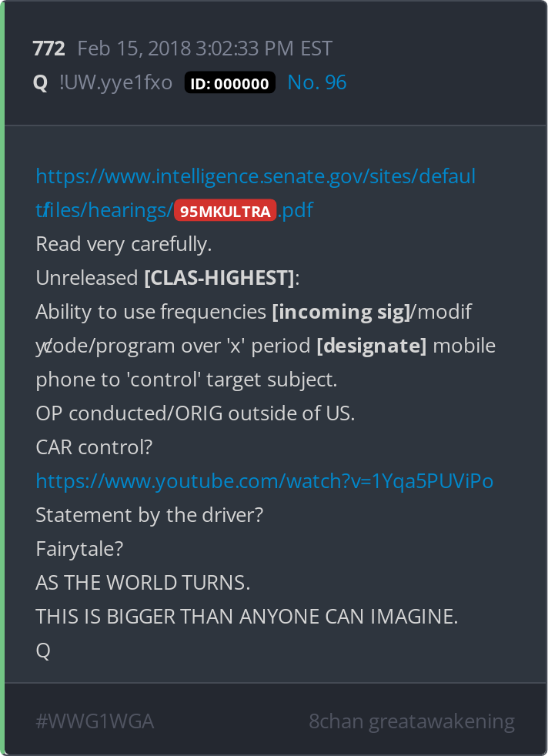Click the ID: 000000 badge
Image resolution: width=548 pixels, height=756 pixels.
tap(229, 82)
